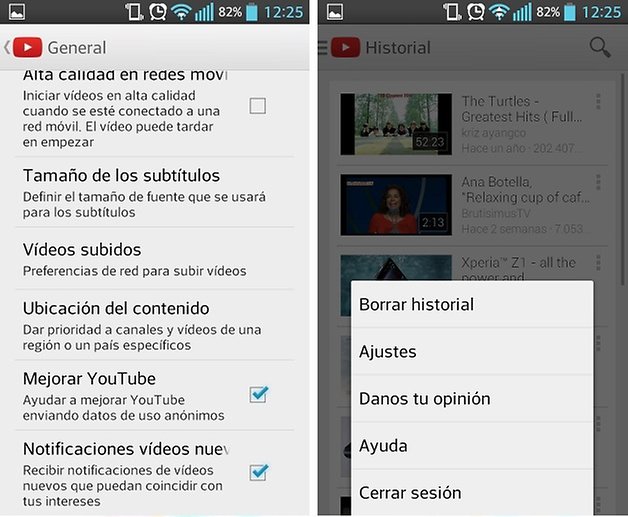Image resolution: width=628 pixels, height=517 pixels.
Task: Tap the Wi-Fi icon on right phone status bar
Action: pos(499,12)
